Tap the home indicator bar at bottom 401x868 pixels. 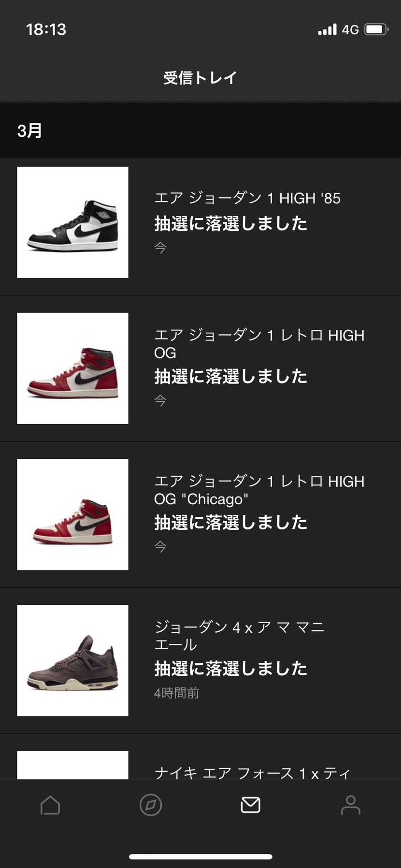click(x=200, y=856)
